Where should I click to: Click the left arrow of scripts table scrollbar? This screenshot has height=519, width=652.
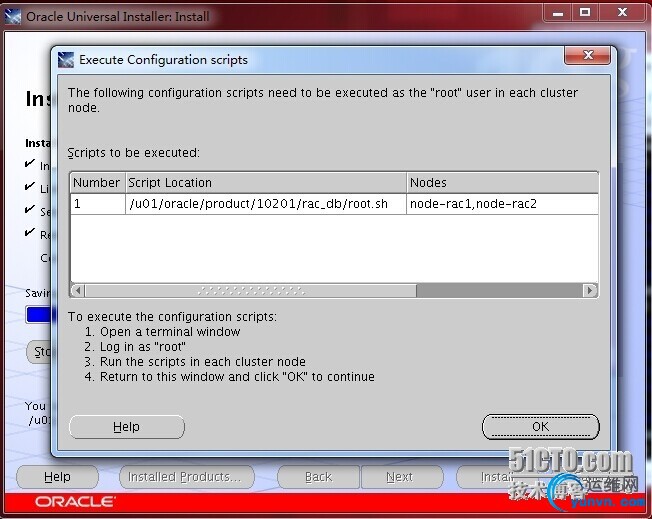(x=78, y=290)
